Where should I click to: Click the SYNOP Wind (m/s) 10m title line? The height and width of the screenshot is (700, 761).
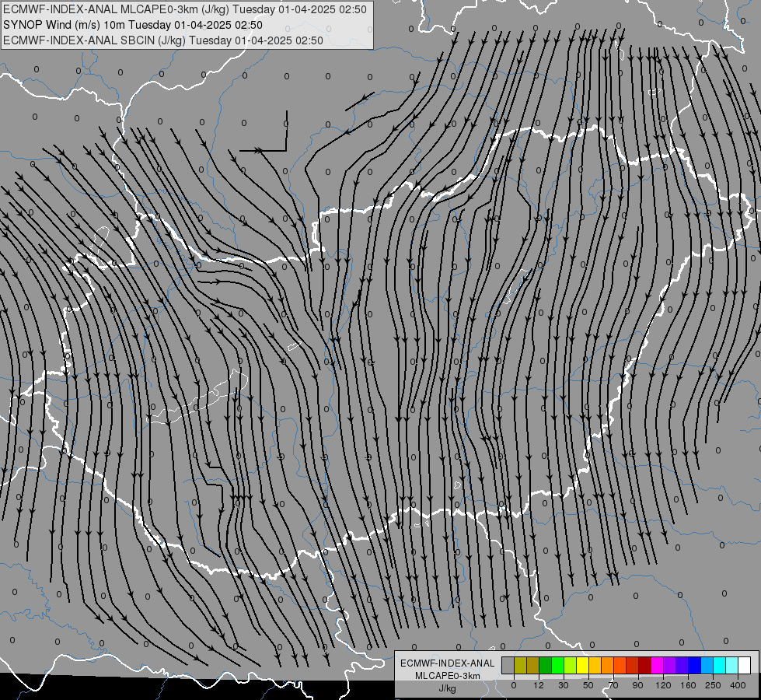(x=133, y=25)
